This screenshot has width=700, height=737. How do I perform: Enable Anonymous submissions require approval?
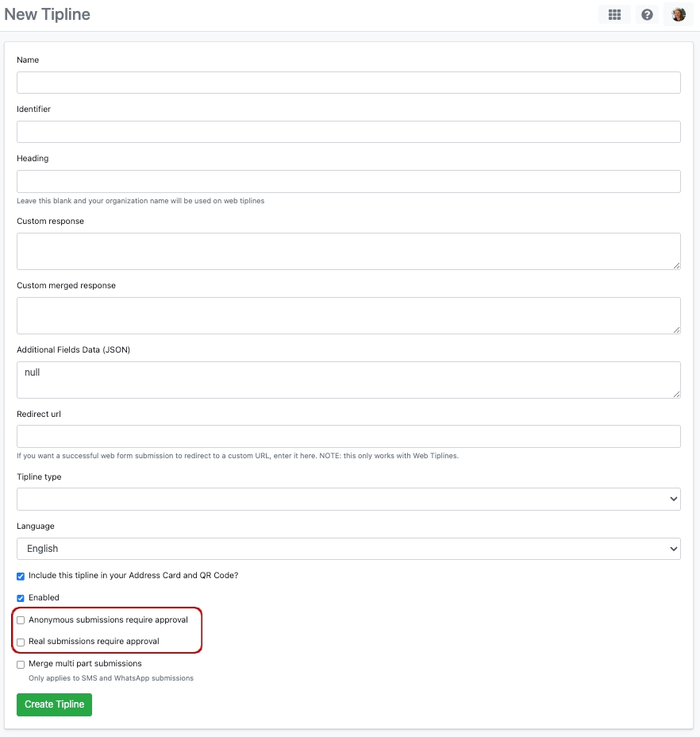pyautogui.click(x=21, y=620)
